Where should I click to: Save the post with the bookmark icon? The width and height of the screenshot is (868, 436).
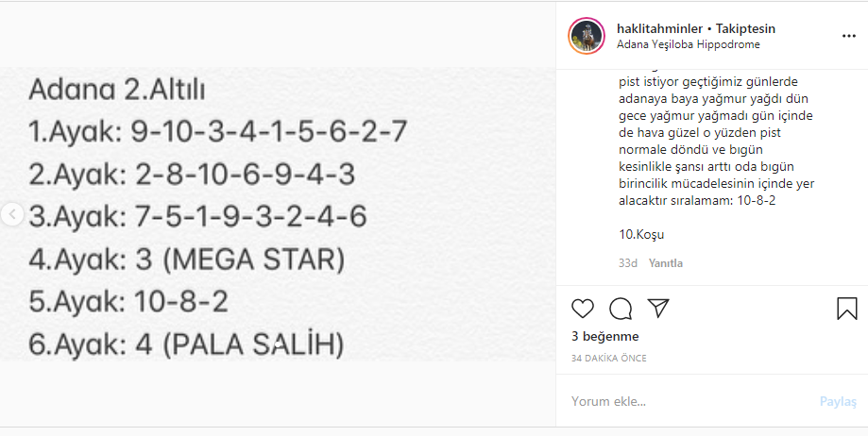coord(846,309)
